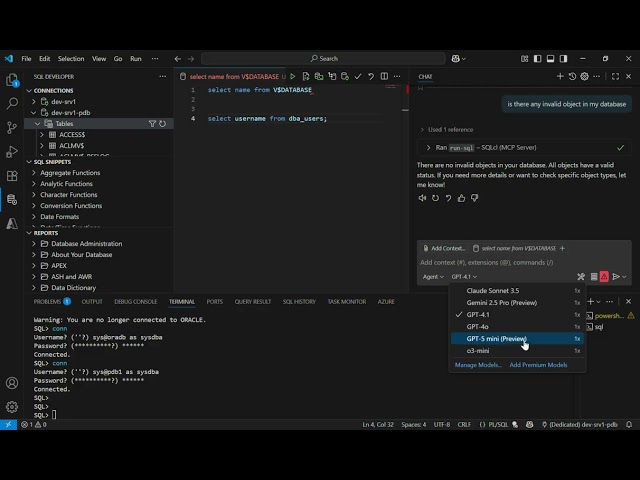Open the Azure view in activity bar
The width and height of the screenshot is (640, 480).
point(12,223)
